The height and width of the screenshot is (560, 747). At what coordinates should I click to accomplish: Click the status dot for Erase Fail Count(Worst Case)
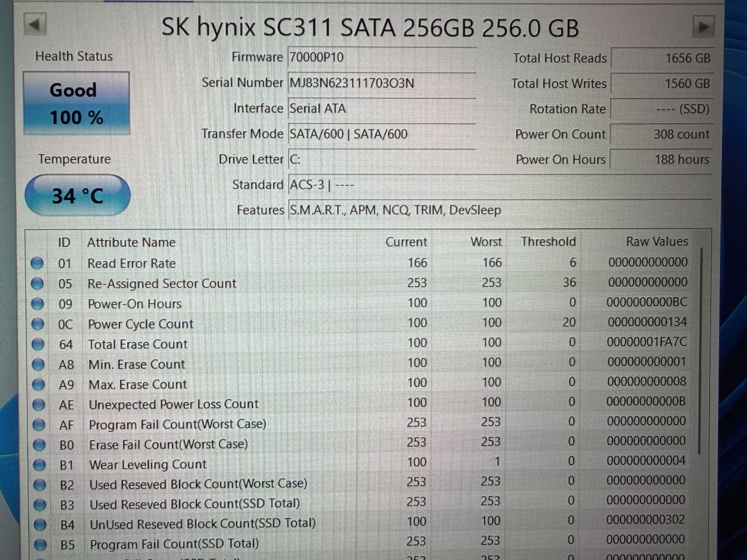(40, 445)
